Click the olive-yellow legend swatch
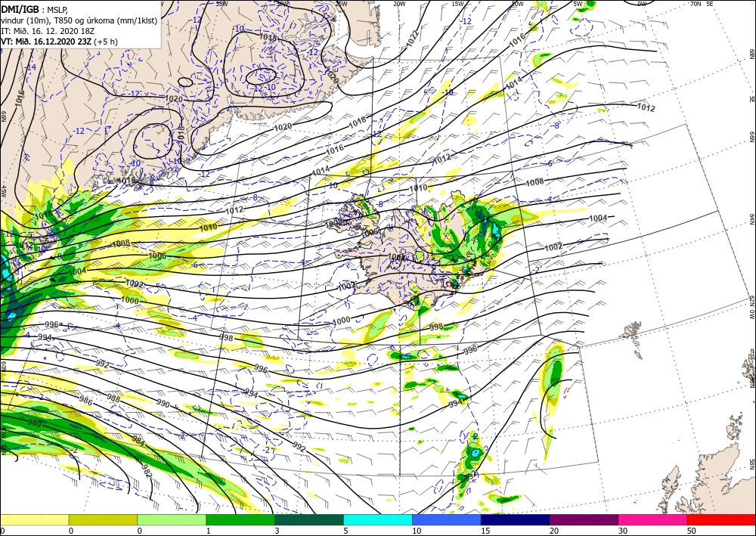The image size is (756, 536). click(103, 519)
